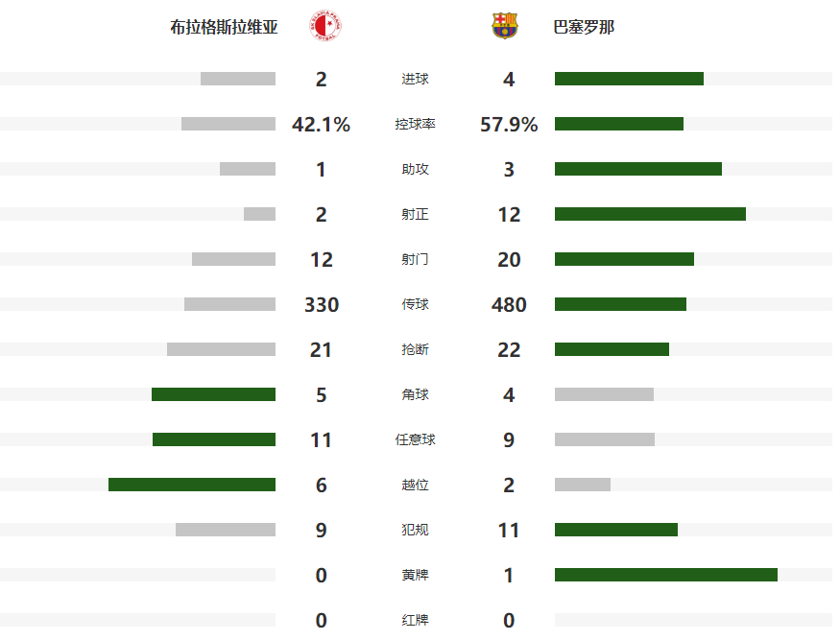840x640 pixels.
Task: Click the 控球率 stat label
Action: coord(415,125)
